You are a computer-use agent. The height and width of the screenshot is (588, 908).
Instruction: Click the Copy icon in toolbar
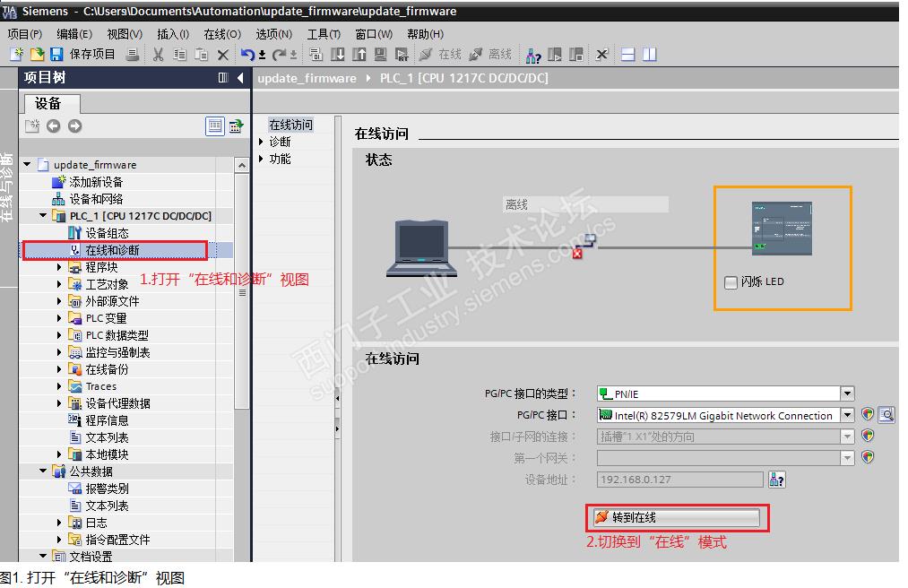(x=179, y=55)
